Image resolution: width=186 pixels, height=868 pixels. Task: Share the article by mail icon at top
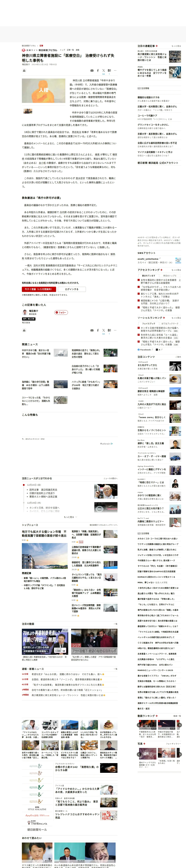[x=92, y=71]
